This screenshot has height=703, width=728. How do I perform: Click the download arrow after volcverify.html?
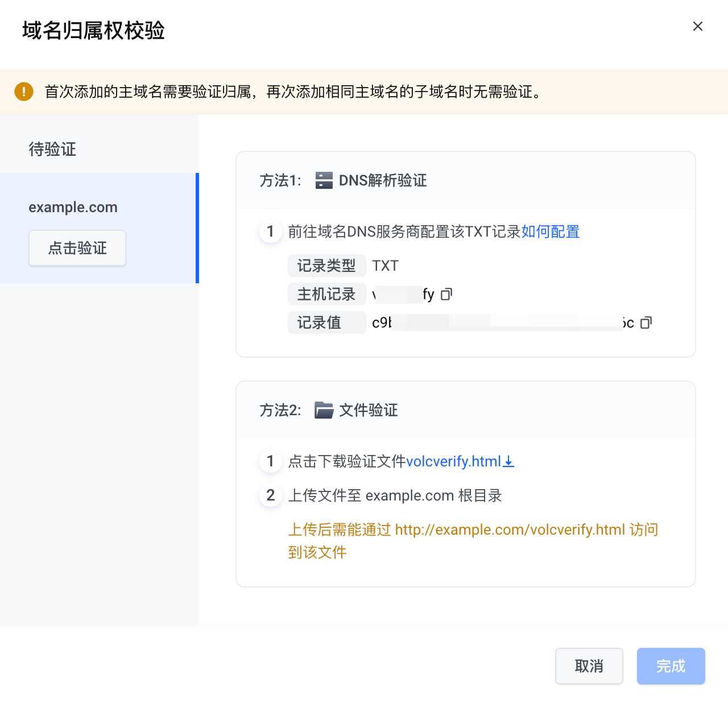[509, 461]
